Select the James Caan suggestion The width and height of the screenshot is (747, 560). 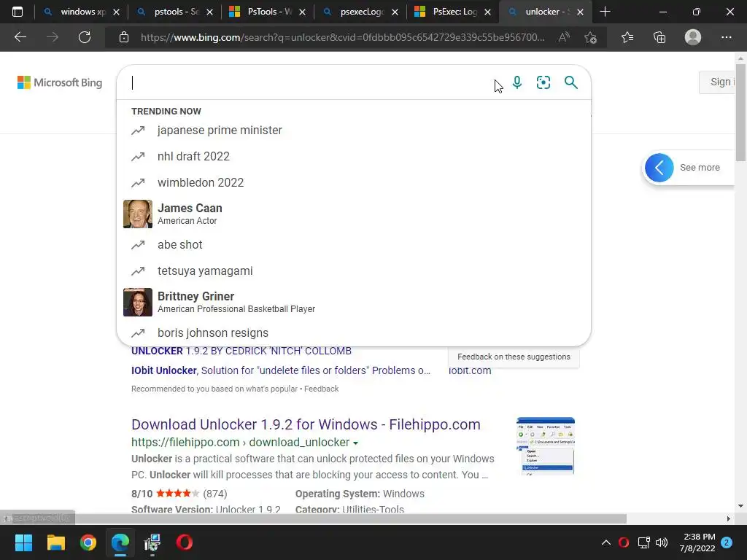pos(354,214)
